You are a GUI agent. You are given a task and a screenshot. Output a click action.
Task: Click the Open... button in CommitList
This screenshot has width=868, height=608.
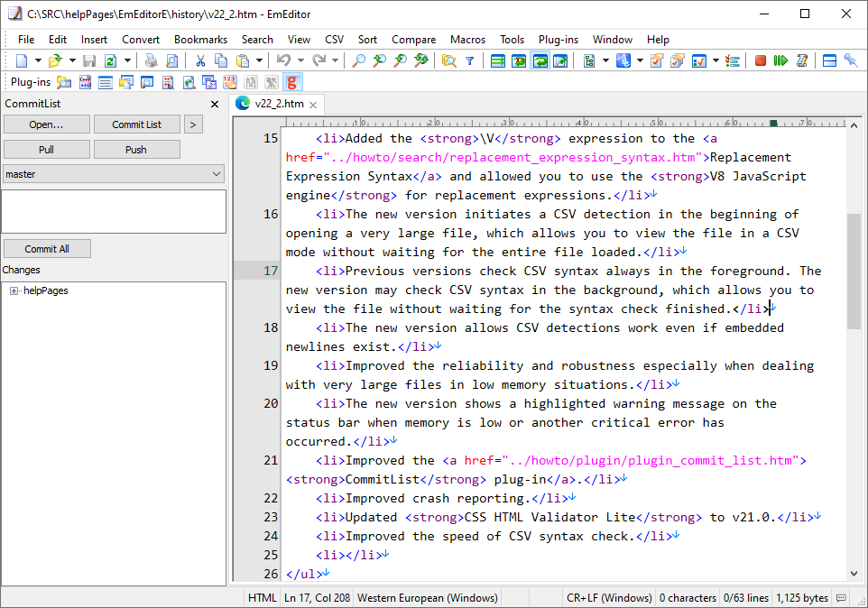pos(47,124)
